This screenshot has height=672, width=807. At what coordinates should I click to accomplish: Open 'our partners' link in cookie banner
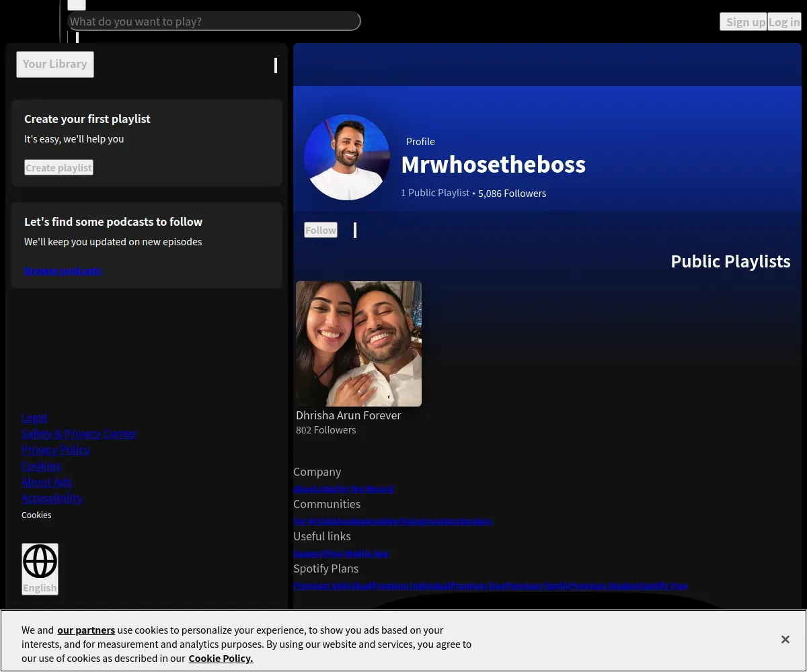coord(86,630)
